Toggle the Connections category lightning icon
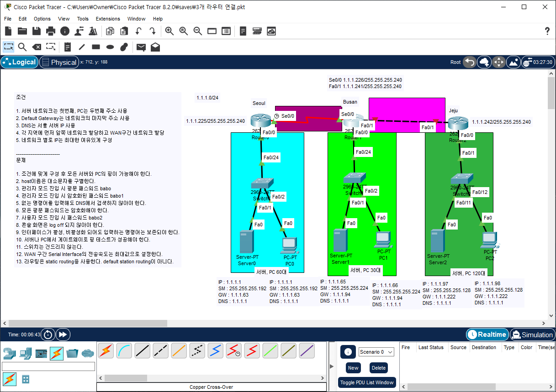Viewport: 556px width, 392px height. coord(57,353)
